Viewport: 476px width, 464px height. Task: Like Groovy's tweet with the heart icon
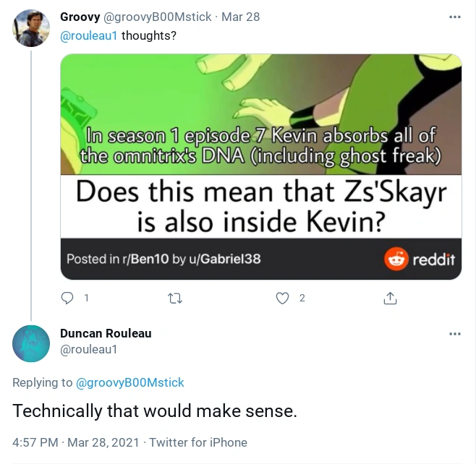(283, 298)
